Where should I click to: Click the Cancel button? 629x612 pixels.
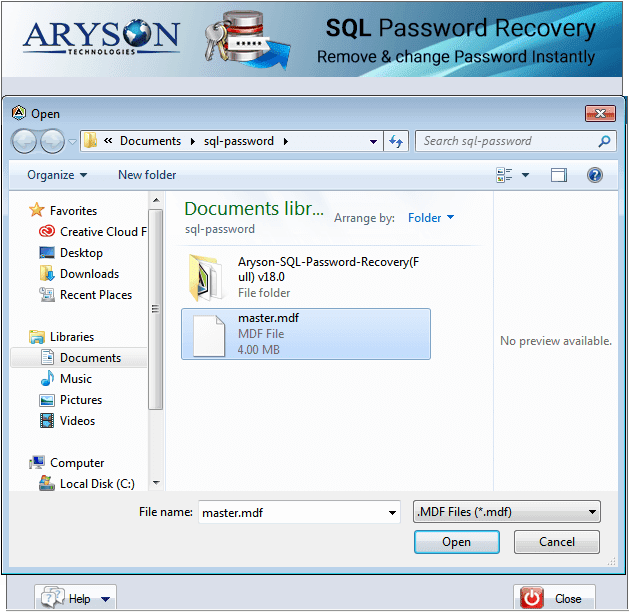point(557,542)
